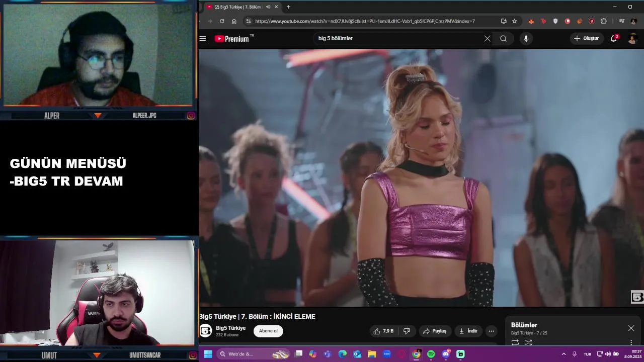Mute the tab via the speaker icon
This screenshot has height=362, width=644.
pyautogui.click(x=268, y=7)
